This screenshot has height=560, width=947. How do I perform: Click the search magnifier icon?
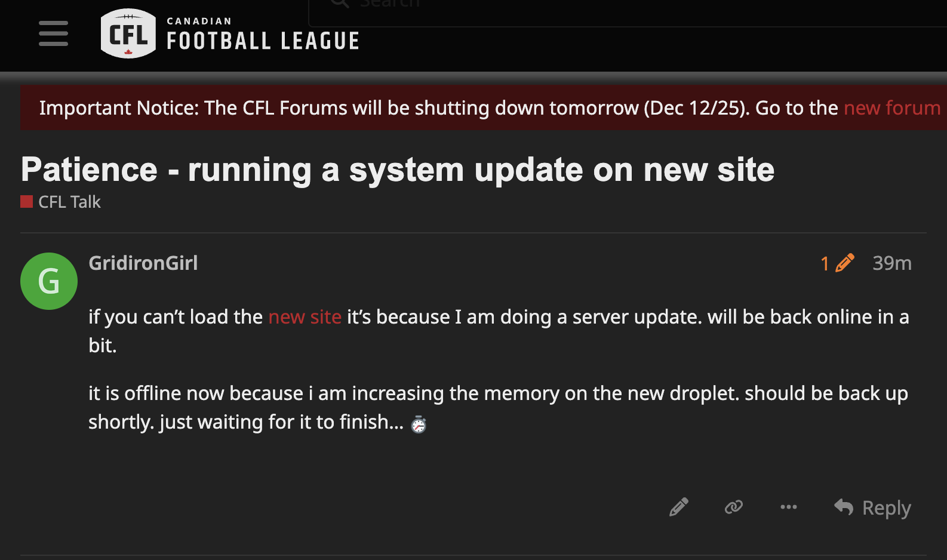pos(340,4)
